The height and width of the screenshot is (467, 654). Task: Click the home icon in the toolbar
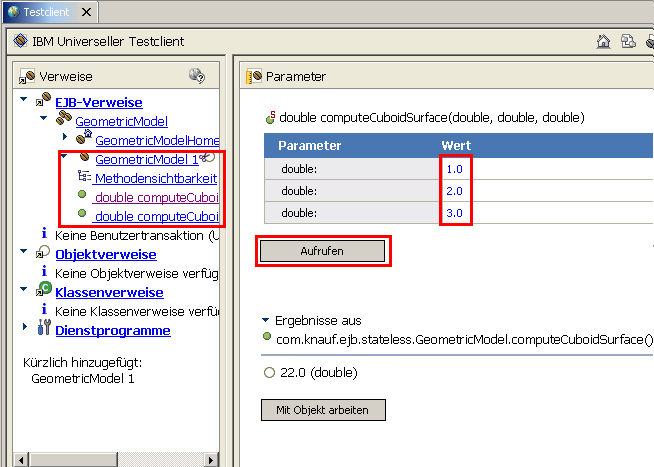tap(603, 42)
